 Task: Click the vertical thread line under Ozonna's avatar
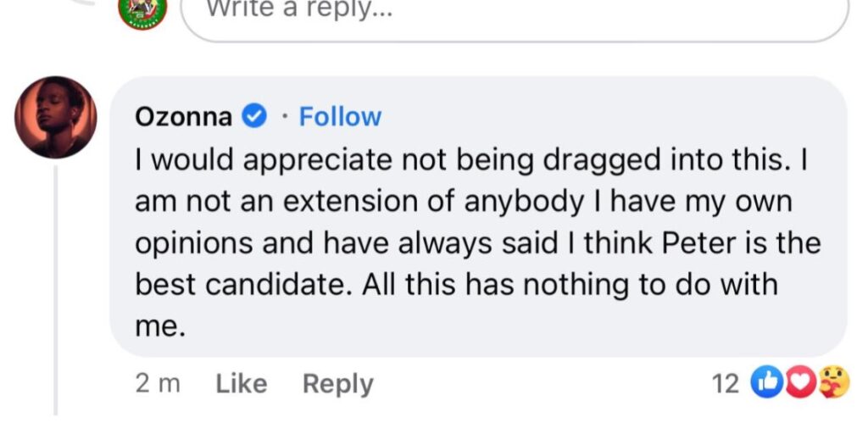pyautogui.click(x=57, y=288)
